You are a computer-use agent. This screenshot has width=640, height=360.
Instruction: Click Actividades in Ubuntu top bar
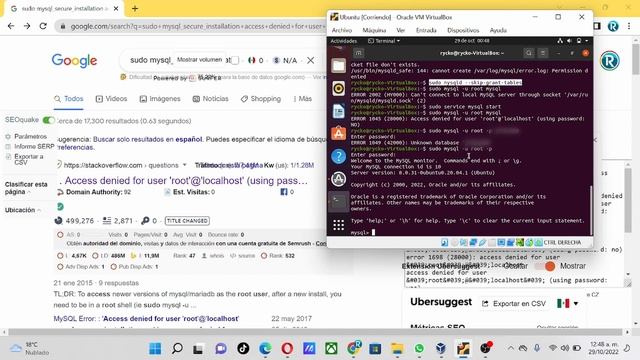click(343, 41)
